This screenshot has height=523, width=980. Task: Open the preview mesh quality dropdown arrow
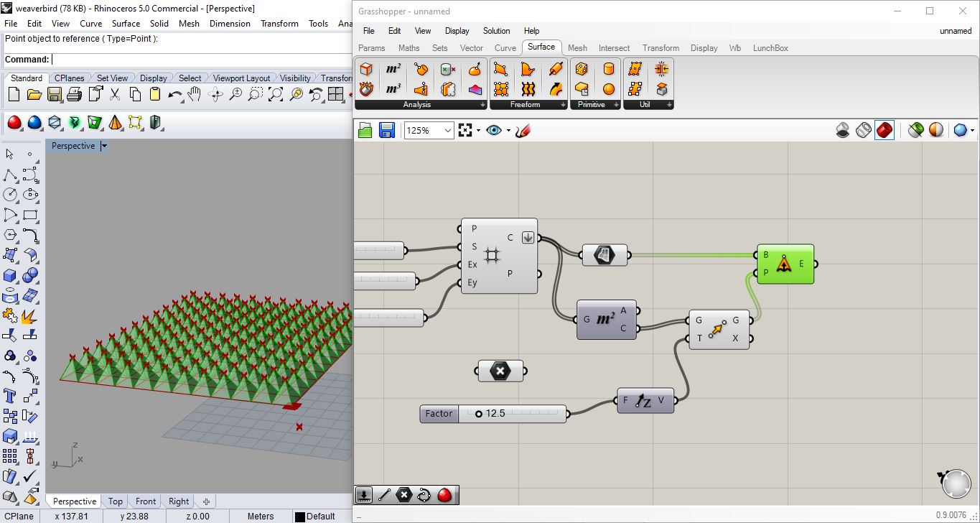pyautogui.click(x=973, y=130)
